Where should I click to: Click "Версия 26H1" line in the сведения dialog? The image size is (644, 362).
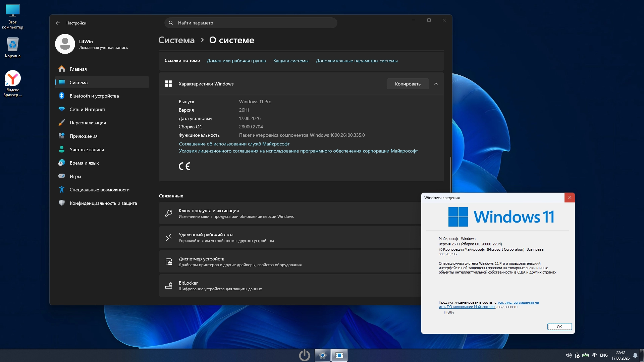470,244
